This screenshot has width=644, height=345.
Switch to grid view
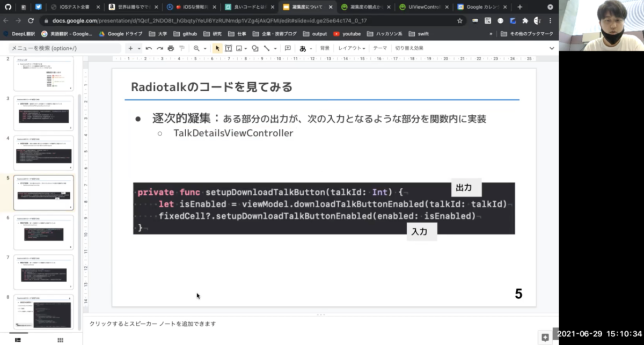pos(60,340)
